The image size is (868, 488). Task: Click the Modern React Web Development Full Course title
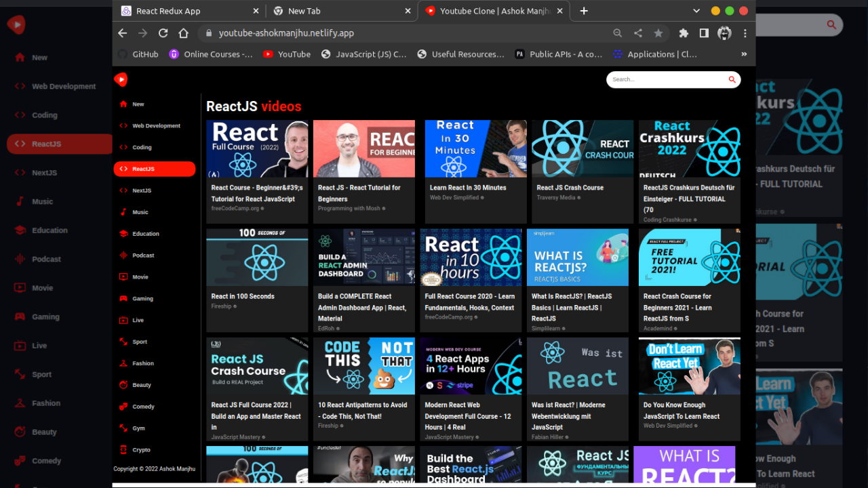(x=469, y=416)
